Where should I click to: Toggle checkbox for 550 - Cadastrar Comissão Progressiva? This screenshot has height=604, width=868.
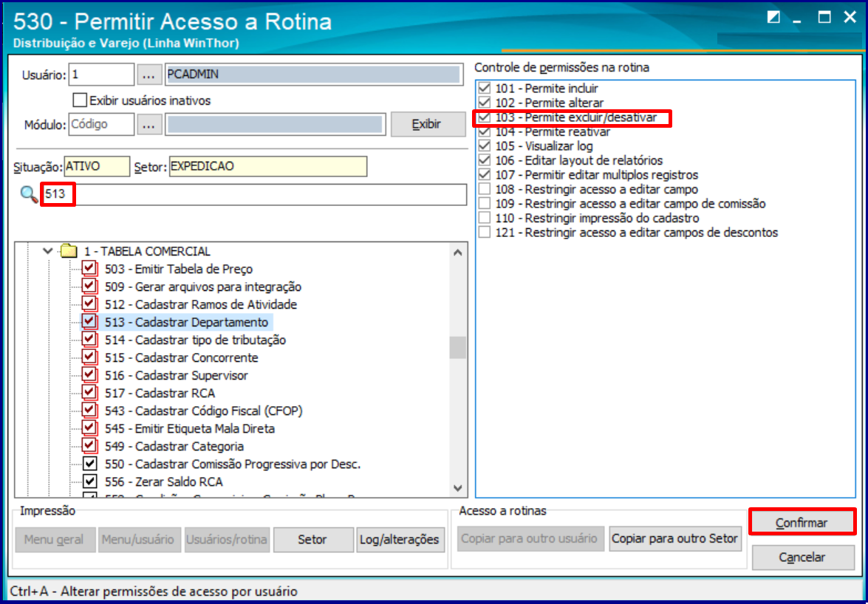(89, 464)
